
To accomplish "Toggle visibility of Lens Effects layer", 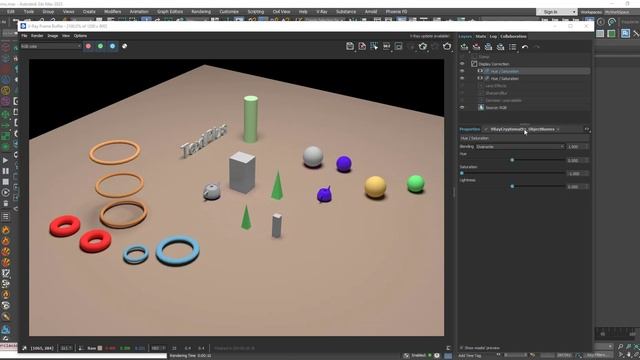I will 462,86.
